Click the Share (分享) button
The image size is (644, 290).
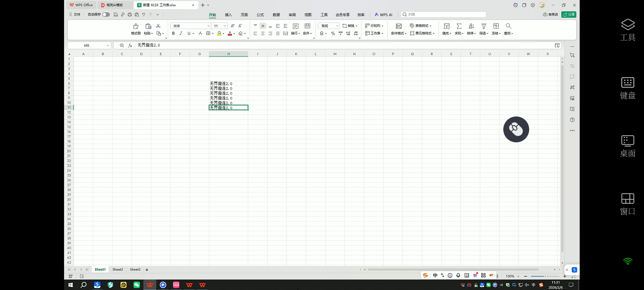(569, 15)
